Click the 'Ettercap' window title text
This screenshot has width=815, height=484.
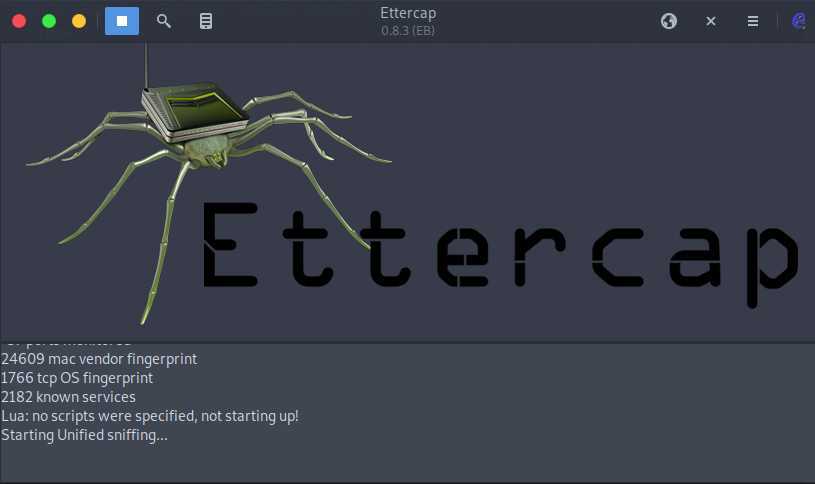pos(408,13)
